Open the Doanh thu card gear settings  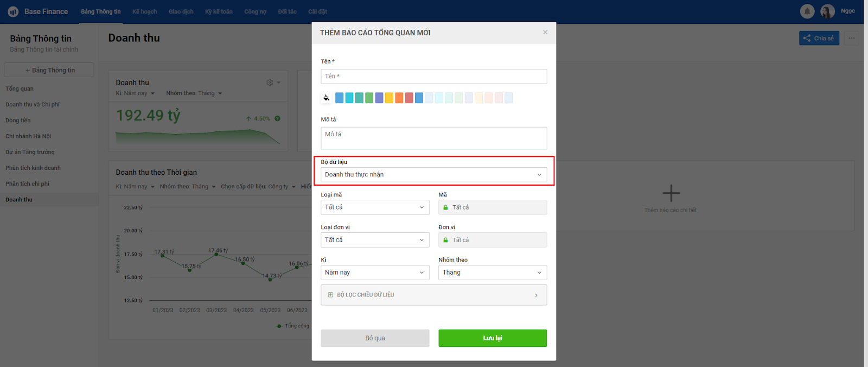click(x=270, y=83)
